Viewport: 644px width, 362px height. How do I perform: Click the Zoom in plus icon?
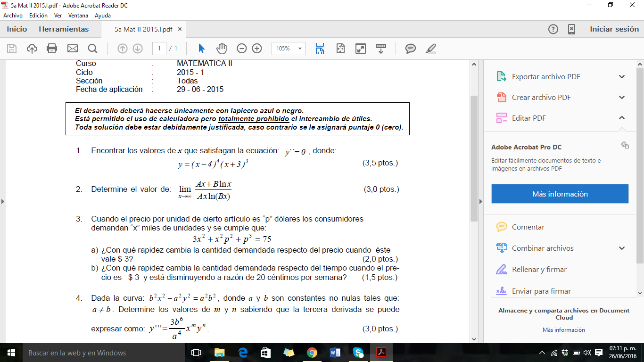[257, 49]
